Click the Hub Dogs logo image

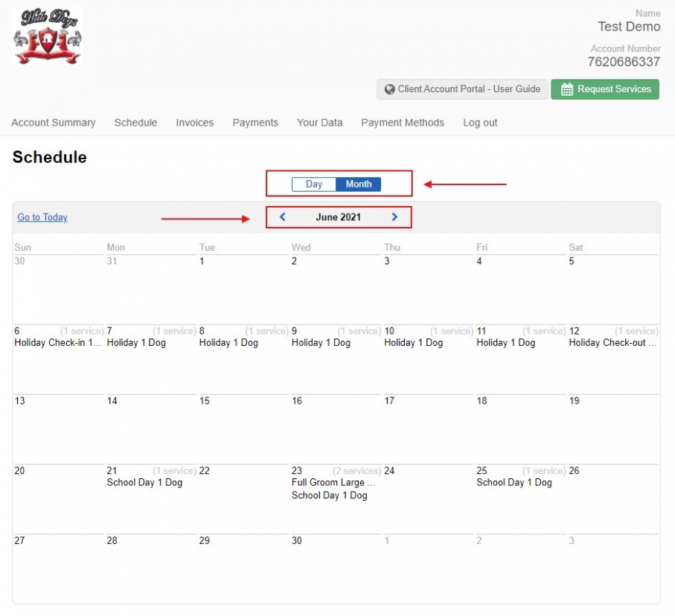[48, 36]
